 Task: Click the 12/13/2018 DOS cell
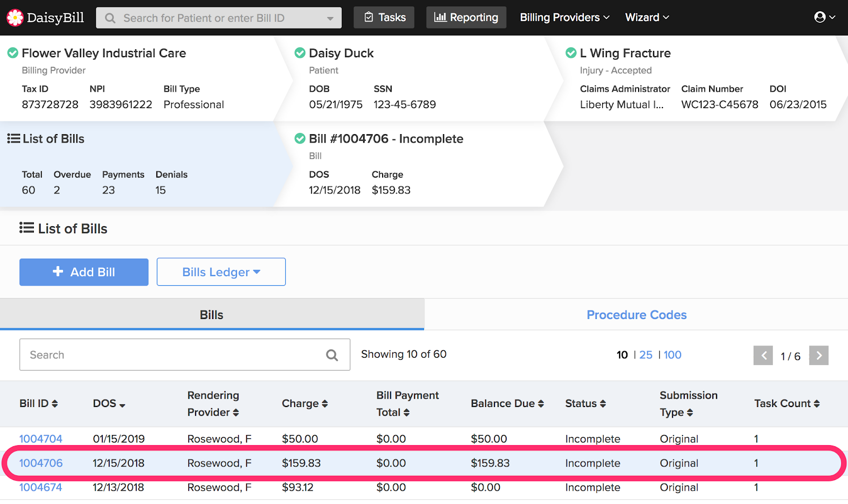(x=118, y=488)
